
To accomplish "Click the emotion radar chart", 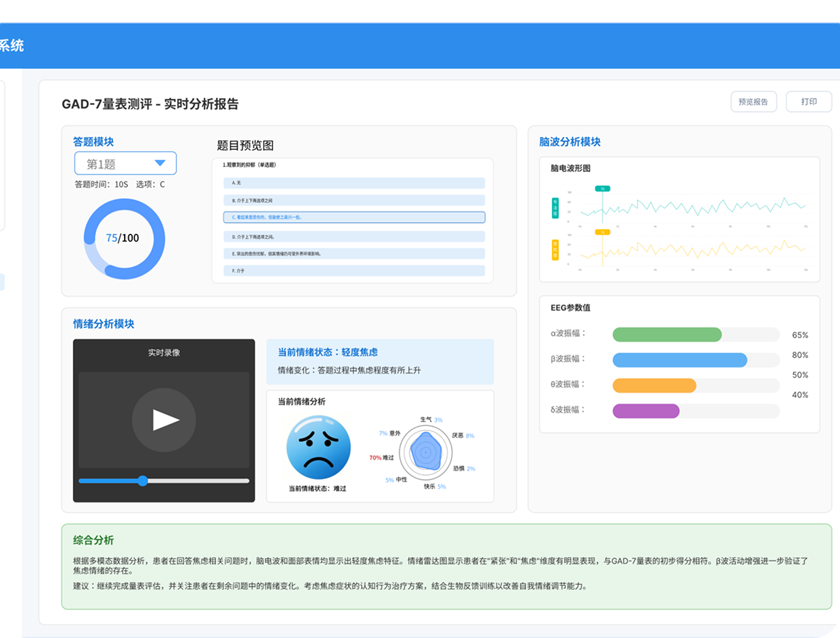I will coord(424,452).
